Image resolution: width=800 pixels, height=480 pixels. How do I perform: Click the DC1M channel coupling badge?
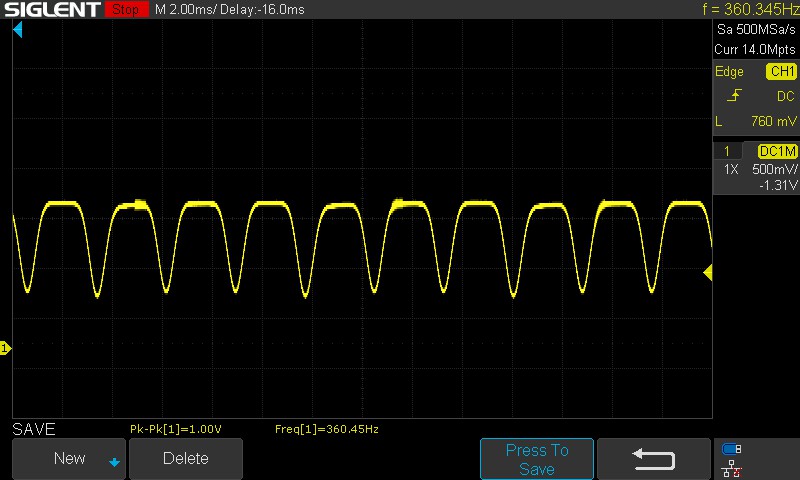pos(777,151)
